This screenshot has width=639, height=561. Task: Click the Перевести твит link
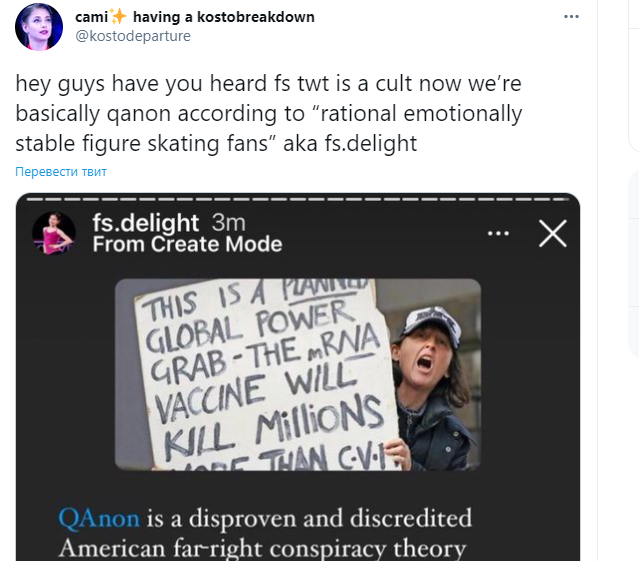pos(61,171)
